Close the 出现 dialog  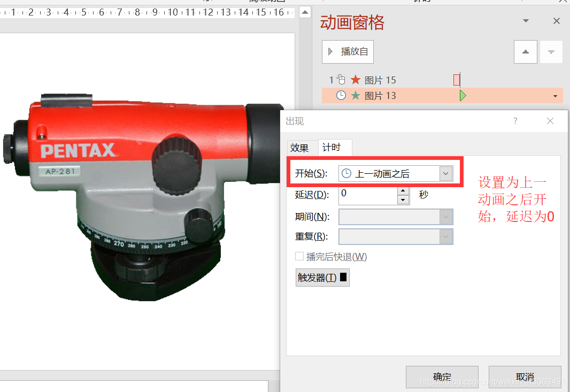click(x=550, y=121)
